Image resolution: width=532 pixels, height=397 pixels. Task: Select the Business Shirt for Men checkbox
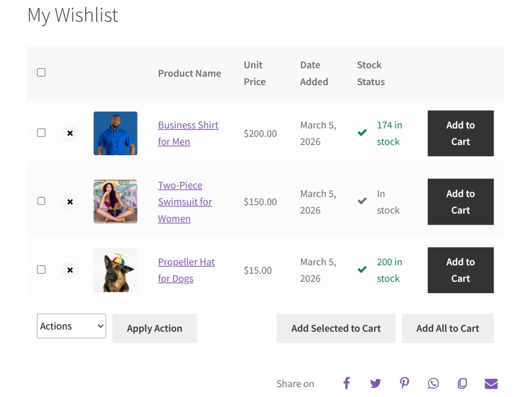click(x=41, y=132)
